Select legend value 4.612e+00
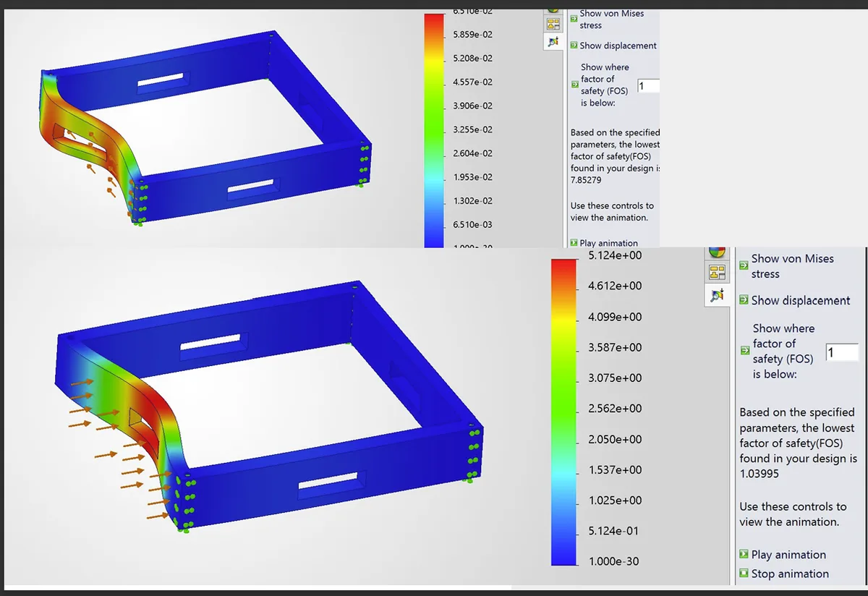 (615, 286)
